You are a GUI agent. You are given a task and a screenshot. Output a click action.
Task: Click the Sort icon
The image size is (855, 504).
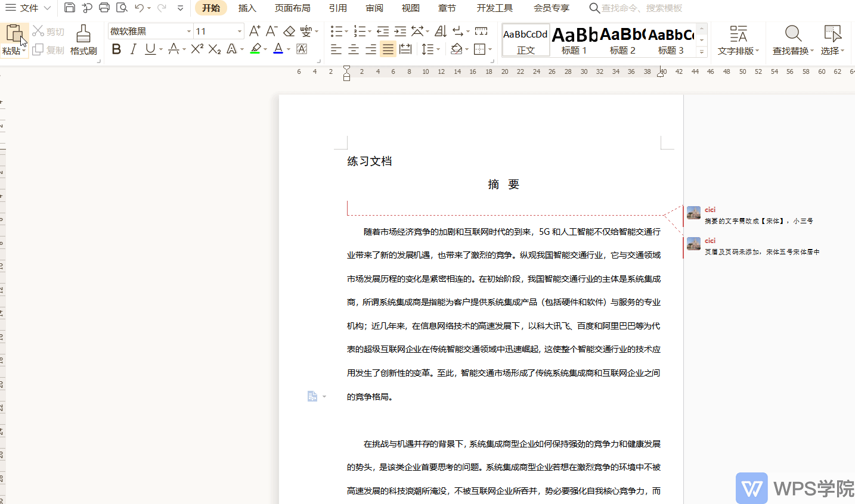pyautogui.click(x=441, y=31)
